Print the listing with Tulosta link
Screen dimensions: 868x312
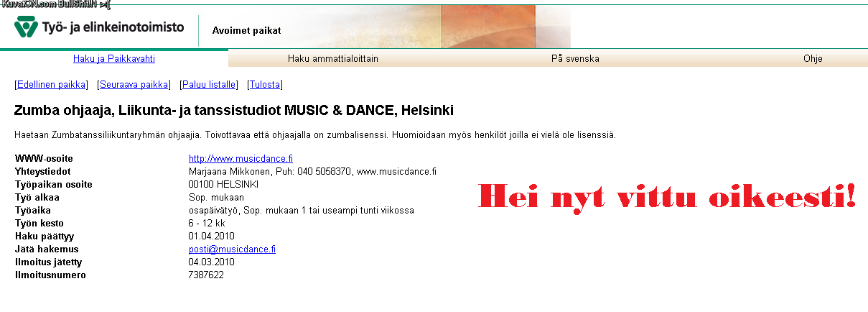(x=265, y=85)
